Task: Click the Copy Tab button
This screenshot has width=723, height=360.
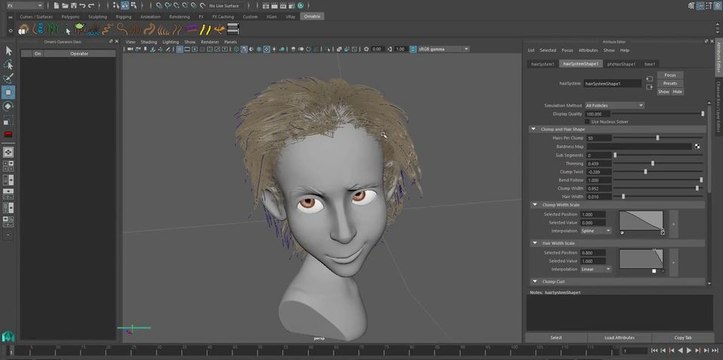Action: [x=682, y=338]
